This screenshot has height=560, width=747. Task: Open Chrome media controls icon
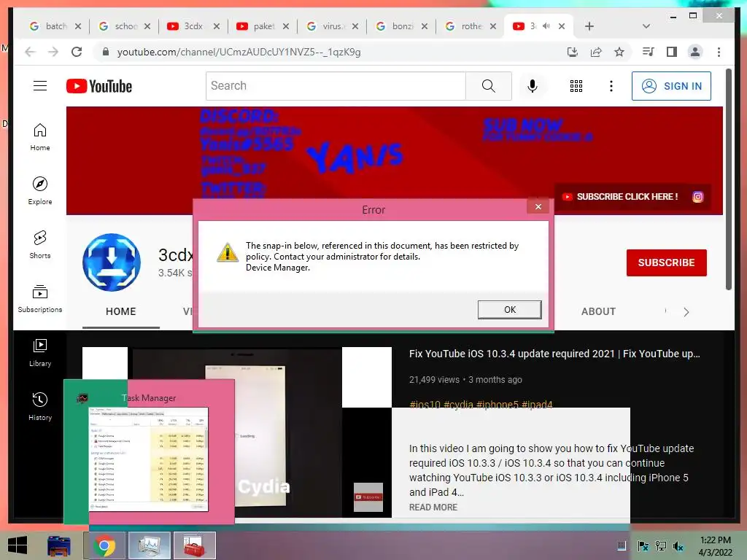(648, 52)
